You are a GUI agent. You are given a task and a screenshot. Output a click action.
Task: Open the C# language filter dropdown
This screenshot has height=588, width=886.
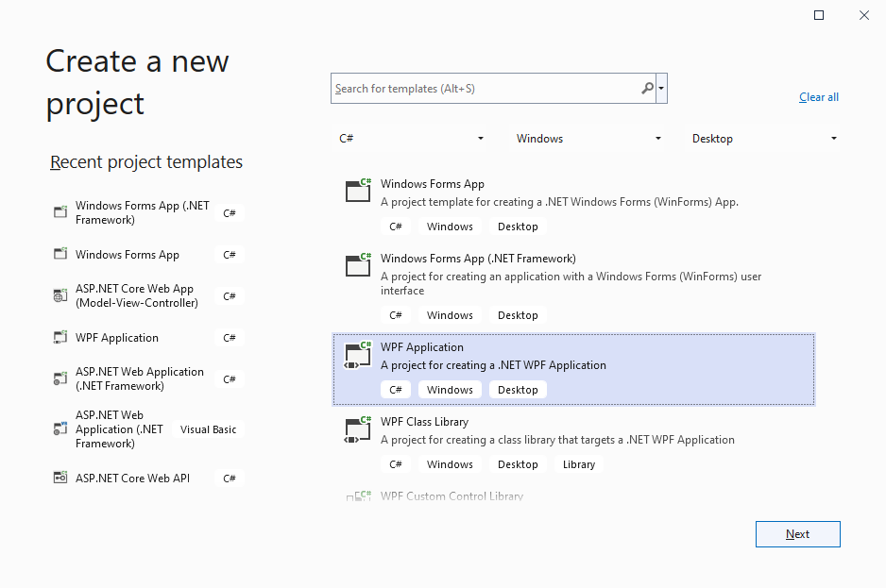410,139
